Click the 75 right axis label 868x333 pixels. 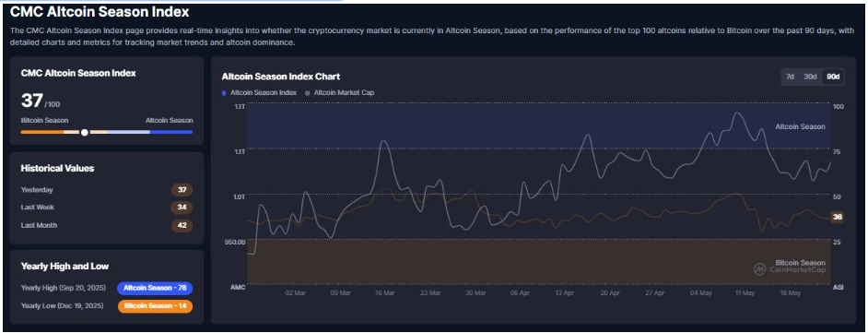[837, 151]
